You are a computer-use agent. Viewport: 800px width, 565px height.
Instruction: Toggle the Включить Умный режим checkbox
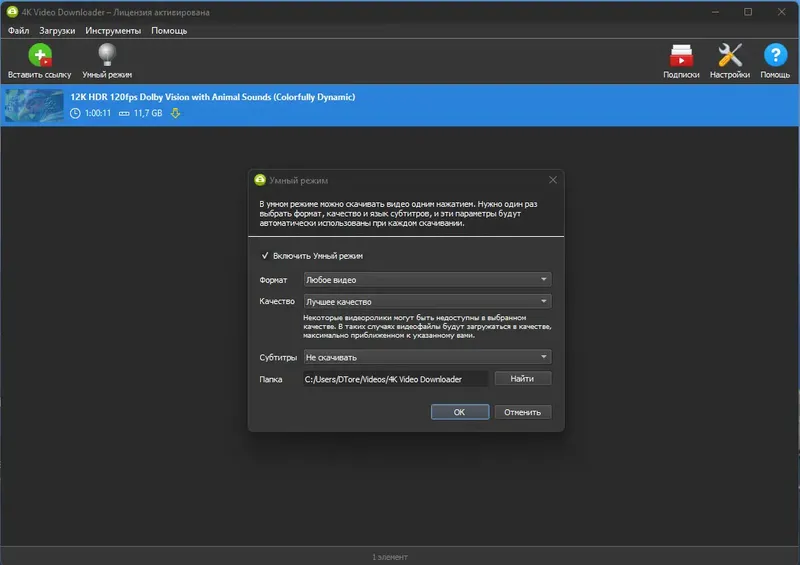[265, 256]
